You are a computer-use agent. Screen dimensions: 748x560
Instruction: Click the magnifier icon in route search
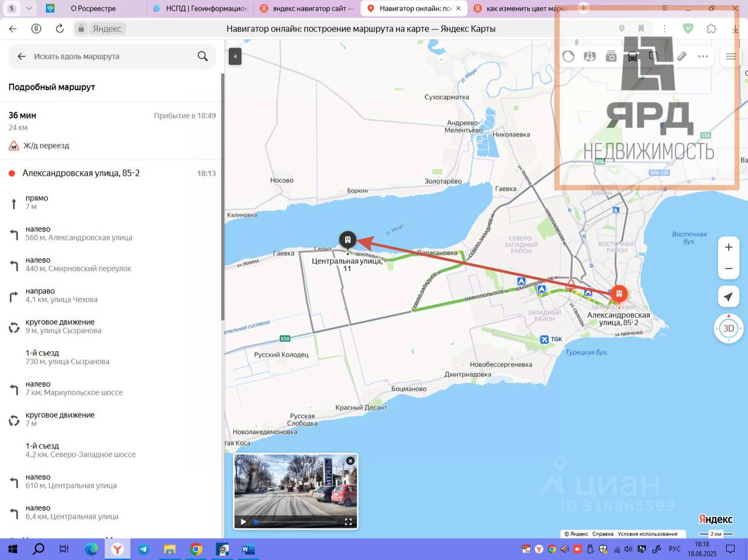coord(203,56)
